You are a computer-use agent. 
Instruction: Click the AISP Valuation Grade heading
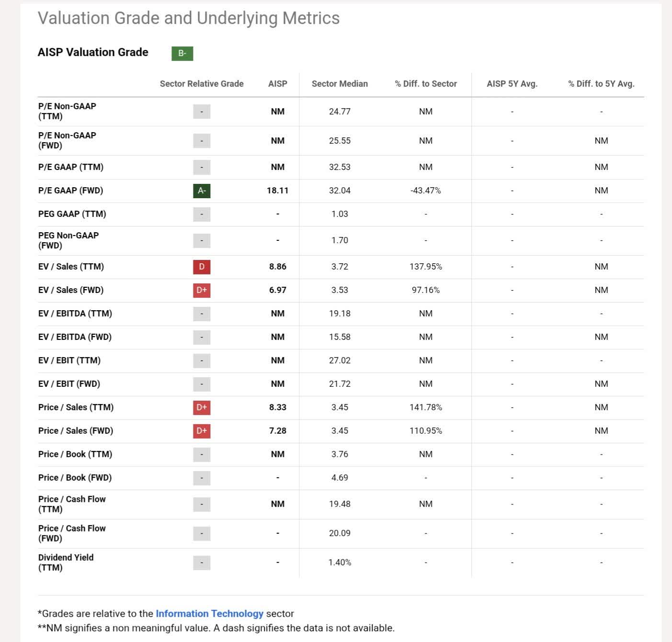(x=93, y=52)
